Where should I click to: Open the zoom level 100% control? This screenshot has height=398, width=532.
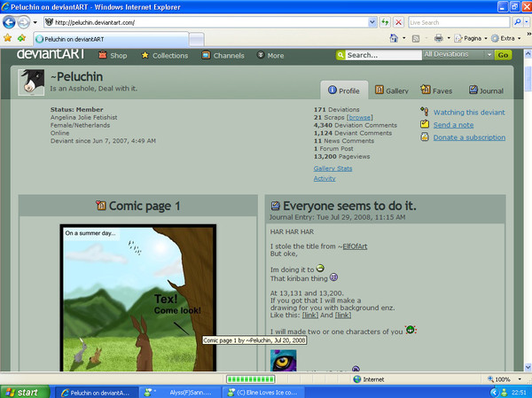coord(503,379)
